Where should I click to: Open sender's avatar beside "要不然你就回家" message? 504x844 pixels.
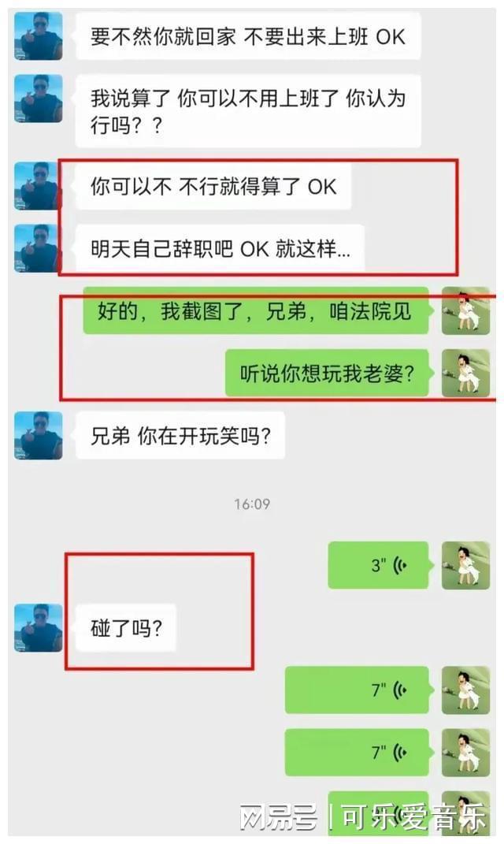[38, 36]
